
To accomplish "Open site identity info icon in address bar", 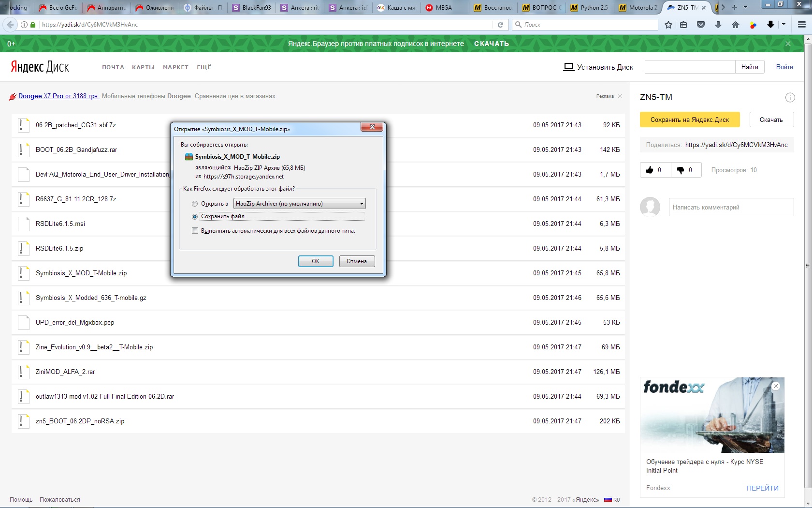I will coord(24,24).
